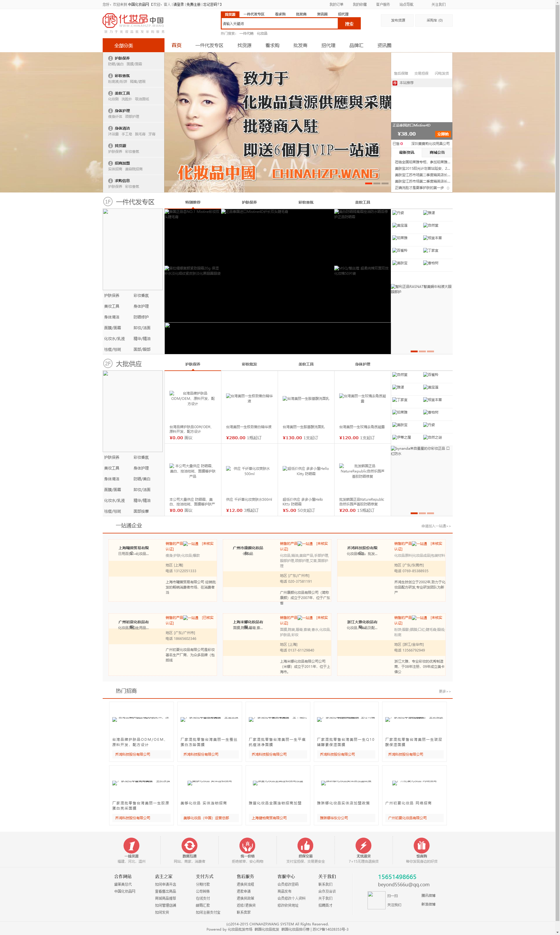Switch to the 商城公告 tab

(x=437, y=153)
